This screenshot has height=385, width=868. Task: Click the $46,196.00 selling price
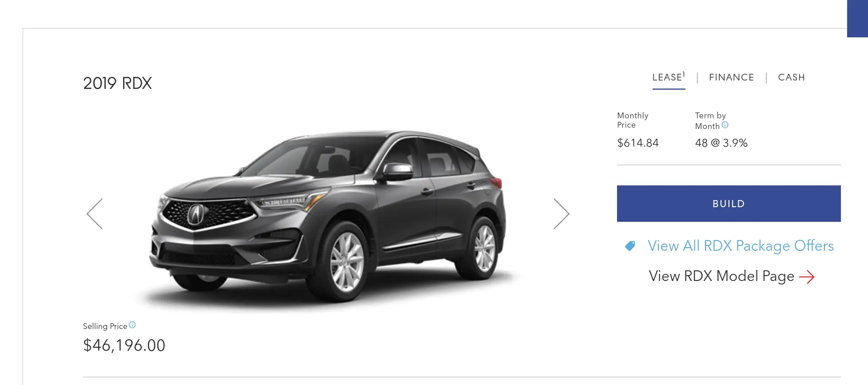tap(124, 345)
